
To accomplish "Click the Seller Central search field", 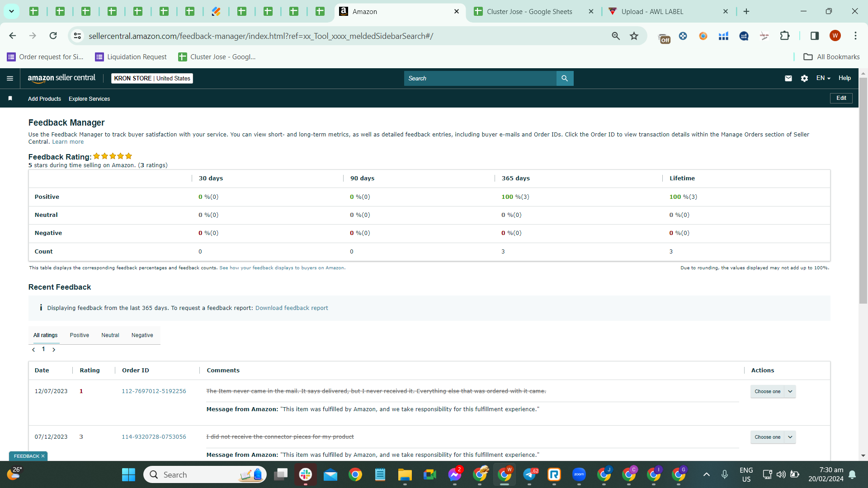I will [480, 78].
